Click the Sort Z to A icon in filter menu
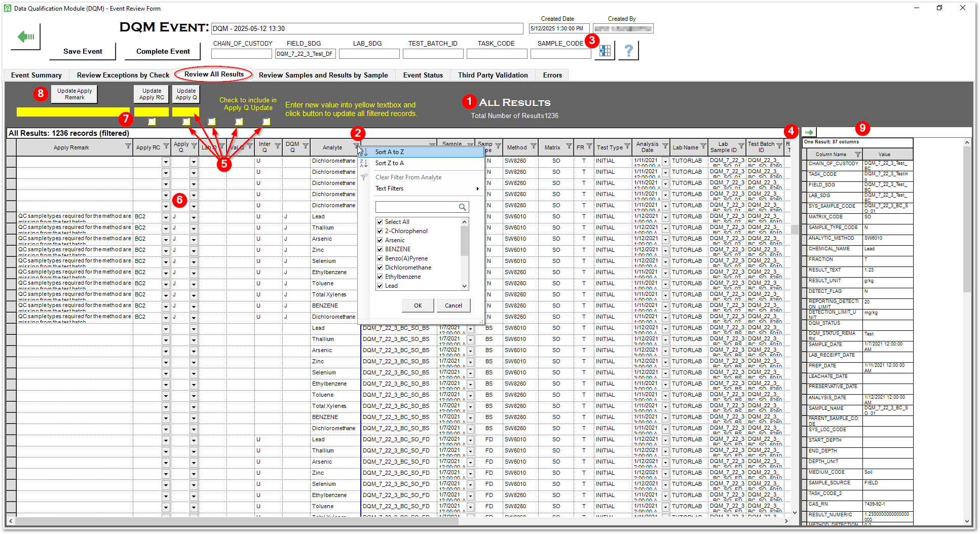The height and width of the screenshot is (534, 980). click(364, 163)
